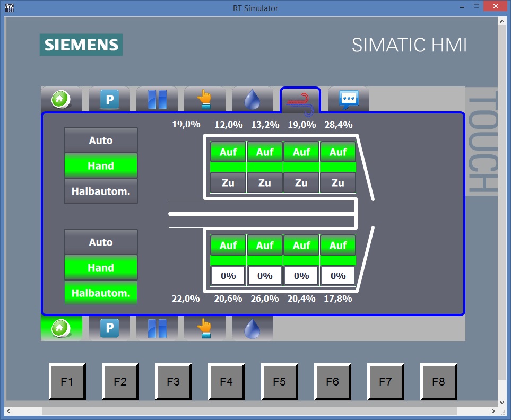Open home screen from top tab bar
511x420 pixels.
point(61,99)
